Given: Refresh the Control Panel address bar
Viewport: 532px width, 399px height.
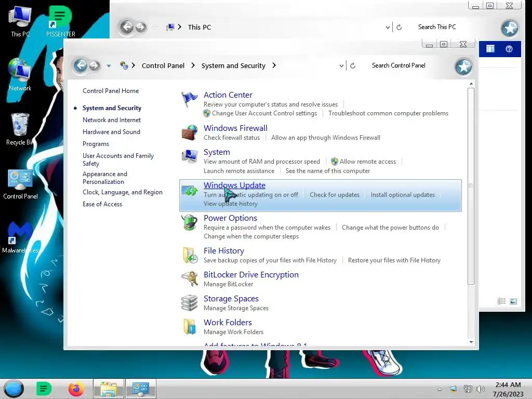Looking at the screenshot, I should tap(353, 66).
